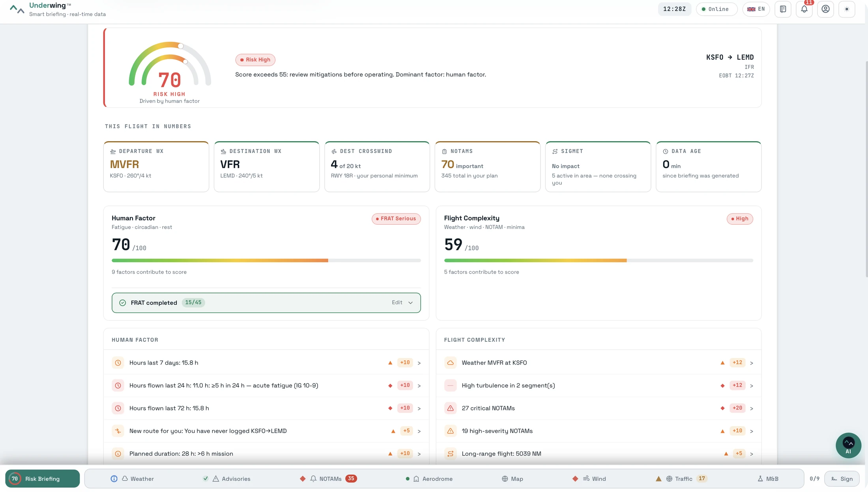868x492 pixels.
Task: Switch to the Weather tab
Action: pyautogui.click(x=132, y=479)
